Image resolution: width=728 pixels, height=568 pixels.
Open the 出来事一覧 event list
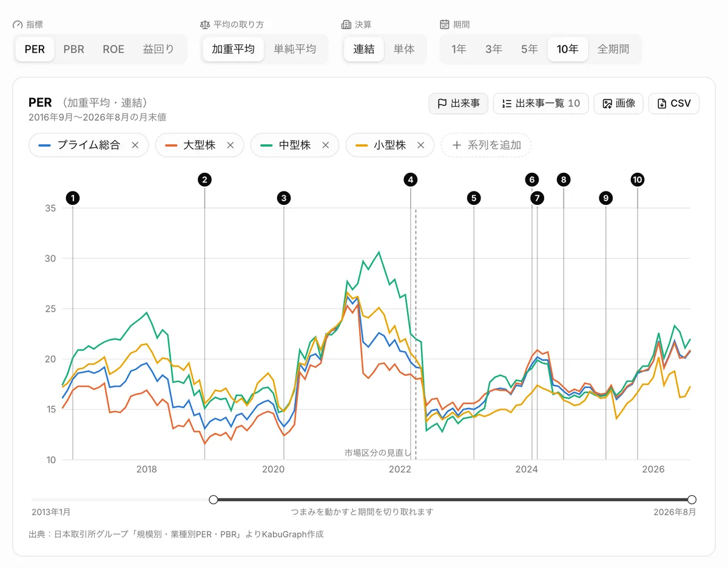point(541,103)
